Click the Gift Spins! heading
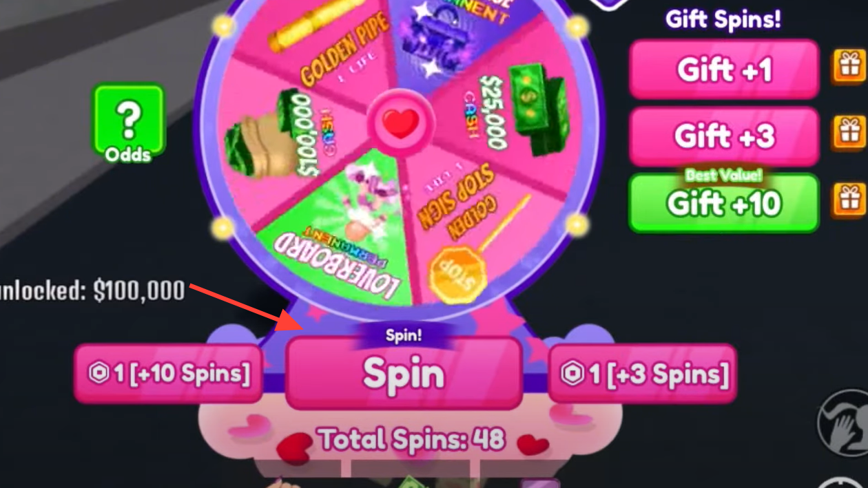 pyautogui.click(x=723, y=19)
